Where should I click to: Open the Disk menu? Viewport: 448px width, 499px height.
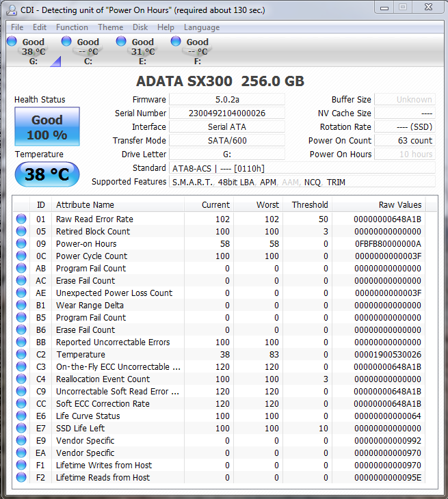[140, 27]
